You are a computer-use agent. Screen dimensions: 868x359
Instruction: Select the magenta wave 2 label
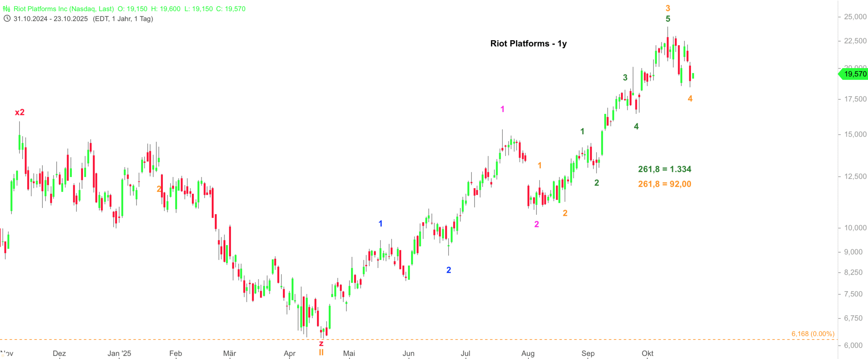[536, 224]
